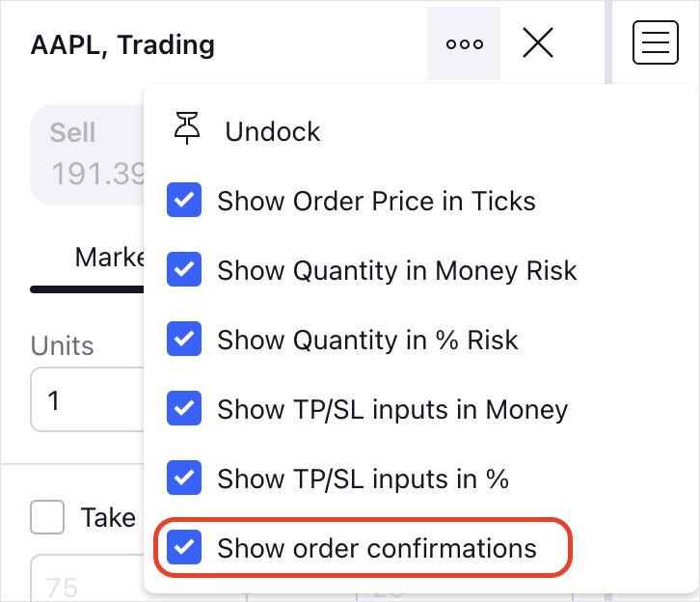
Task: Toggle Show Order Price in Ticks
Action: (x=184, y=202)
